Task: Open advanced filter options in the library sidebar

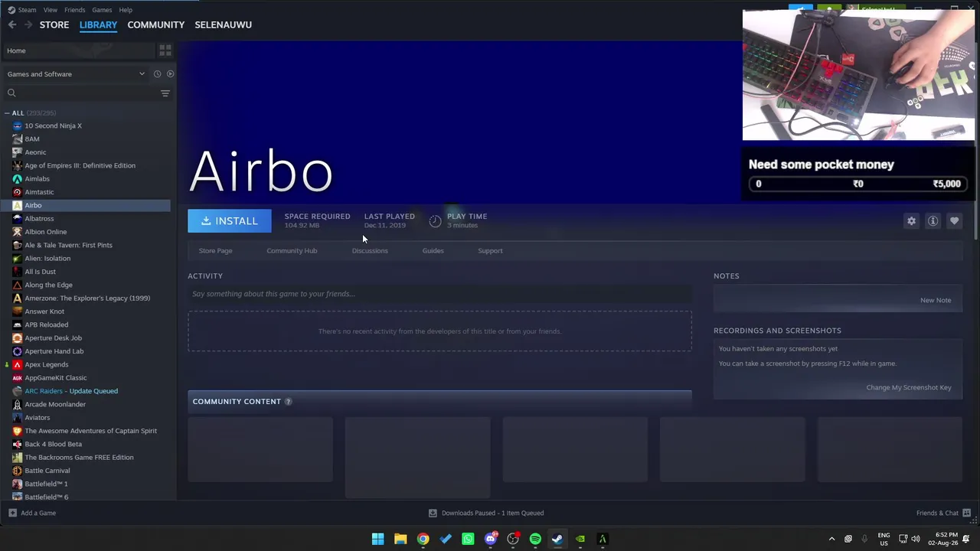Action: coord(165,93)
